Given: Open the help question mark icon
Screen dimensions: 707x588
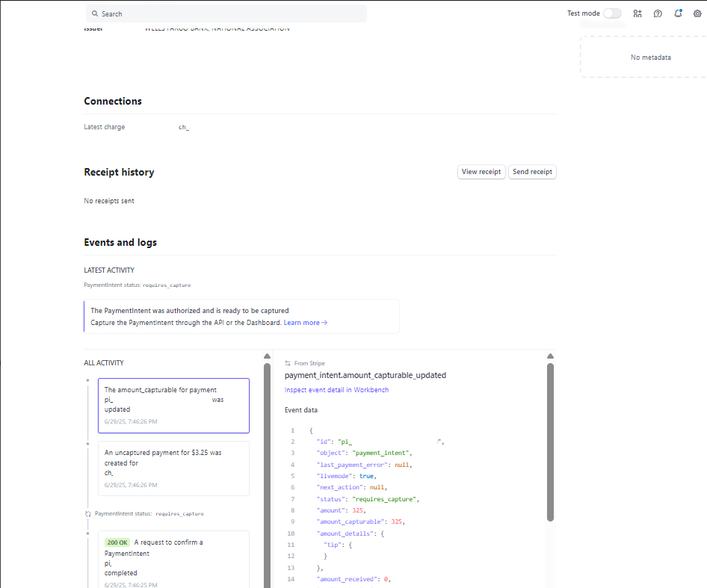Looking at the screenshot, I should tap(658, 13).
